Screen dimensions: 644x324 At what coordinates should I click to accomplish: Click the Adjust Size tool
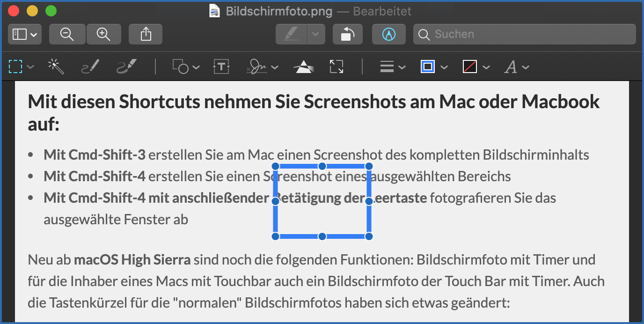336,66
